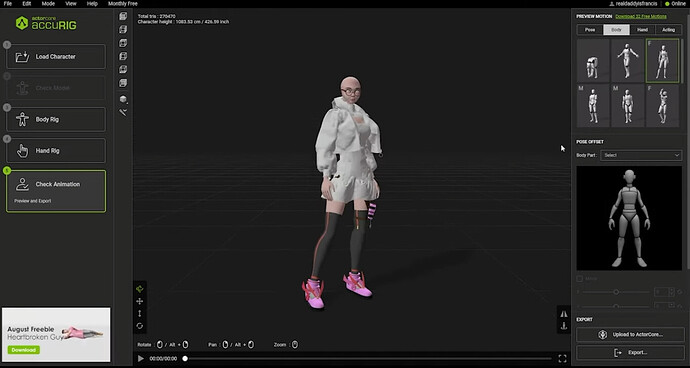The image size is (690, 368).
Task: Click the skeleton bone display icon
Action: coord(123,112)
